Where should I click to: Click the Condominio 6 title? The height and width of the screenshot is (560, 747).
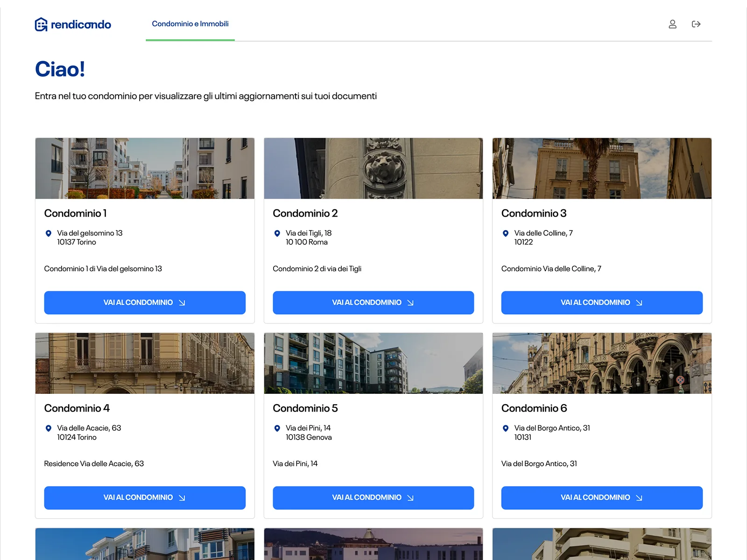tap(534, 408)
